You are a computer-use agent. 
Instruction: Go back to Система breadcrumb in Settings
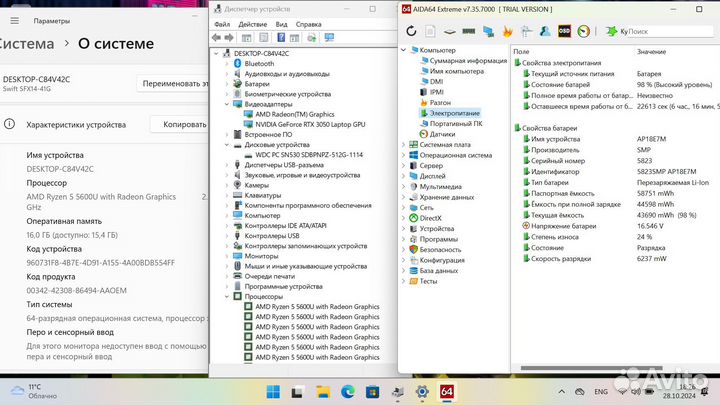pyautogui.click(x=27, y=44)
